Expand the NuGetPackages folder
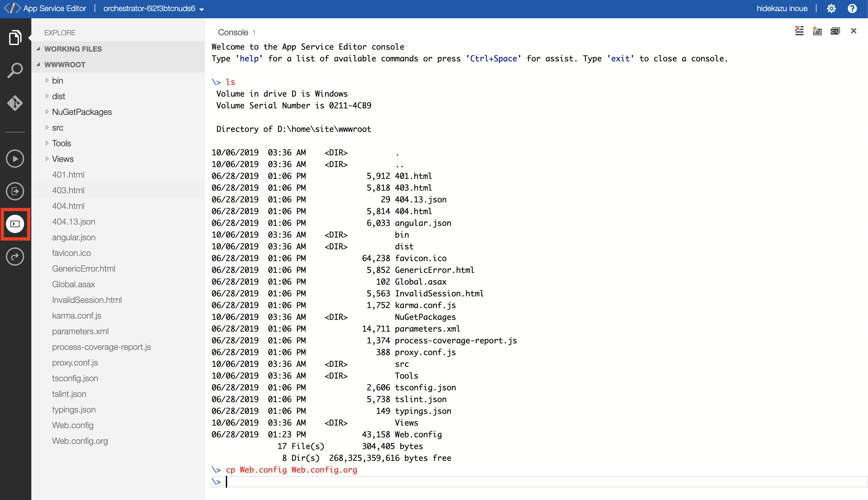Screen dimensions: 868x500 (x=82, y=112)
